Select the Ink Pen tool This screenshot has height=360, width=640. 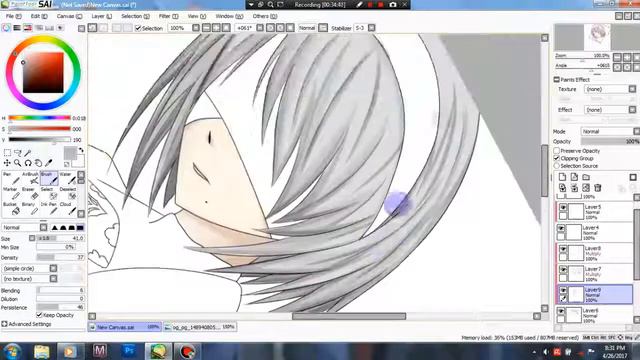click(49, 209)
